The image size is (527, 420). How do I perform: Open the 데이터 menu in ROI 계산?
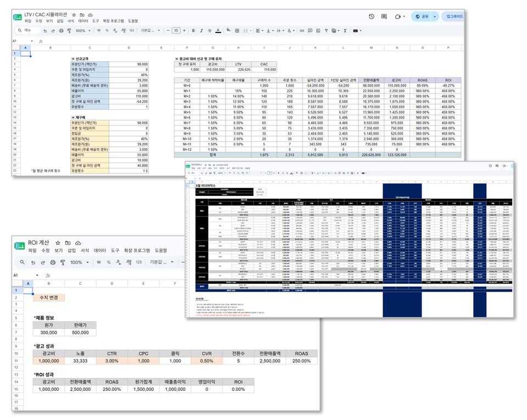click(x=100, y=251)
